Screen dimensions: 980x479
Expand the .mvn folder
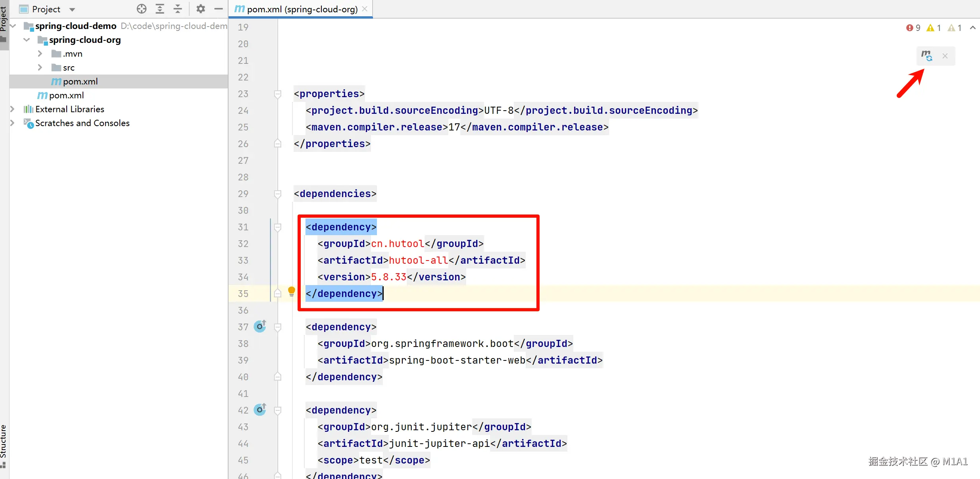click(40, 54)
